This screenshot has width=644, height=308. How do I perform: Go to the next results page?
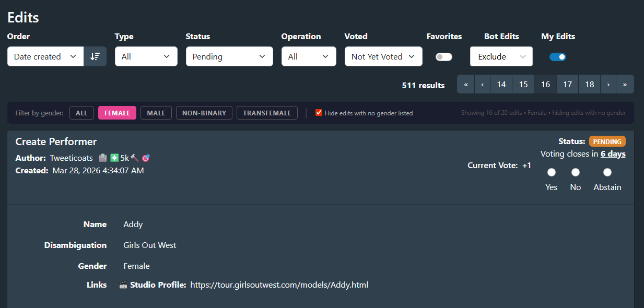pyautogui.click(x=608, y=85)
